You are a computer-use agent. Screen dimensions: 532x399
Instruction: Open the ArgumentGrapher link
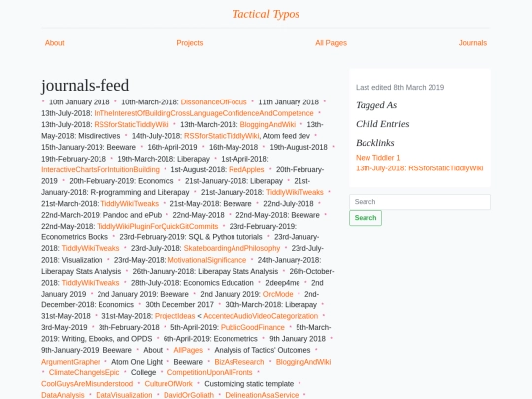click(x=71, y=362)
